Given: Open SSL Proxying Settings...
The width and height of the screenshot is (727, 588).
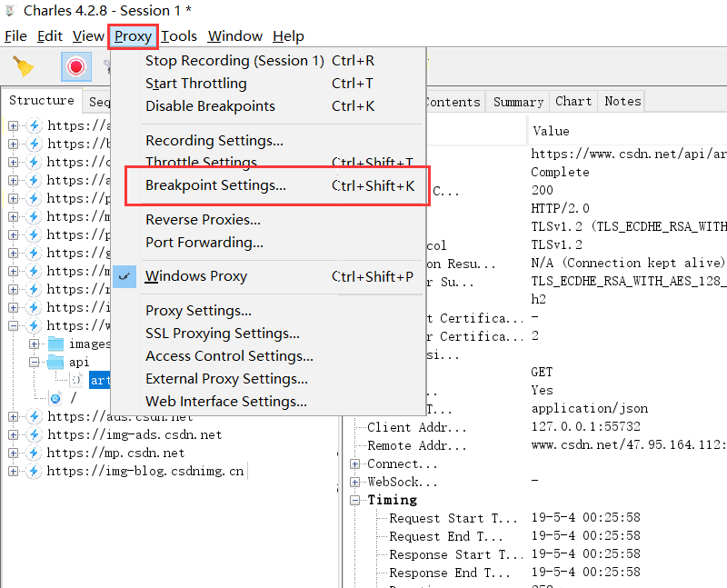Looking at the screenshot, I should 269,334.
